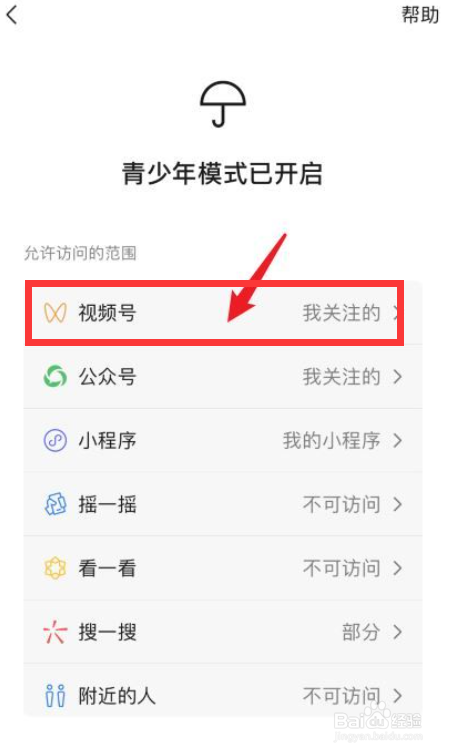
Task: Expand 小程序 chevron arrow
Action: click(x=397, y=440)
